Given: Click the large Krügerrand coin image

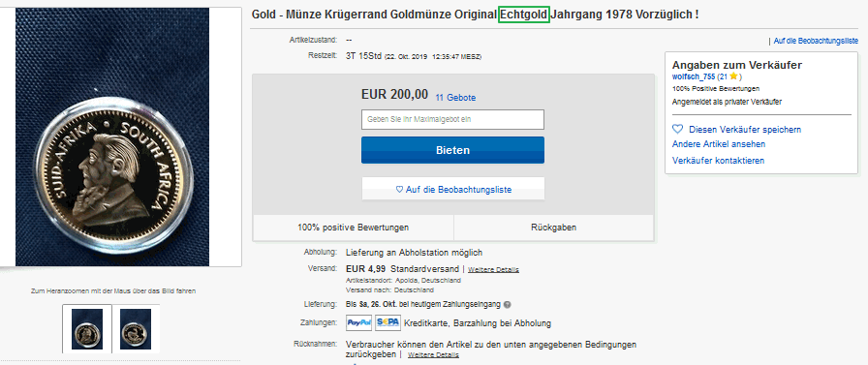Looking at the screenshot, I should click(112, 137).
